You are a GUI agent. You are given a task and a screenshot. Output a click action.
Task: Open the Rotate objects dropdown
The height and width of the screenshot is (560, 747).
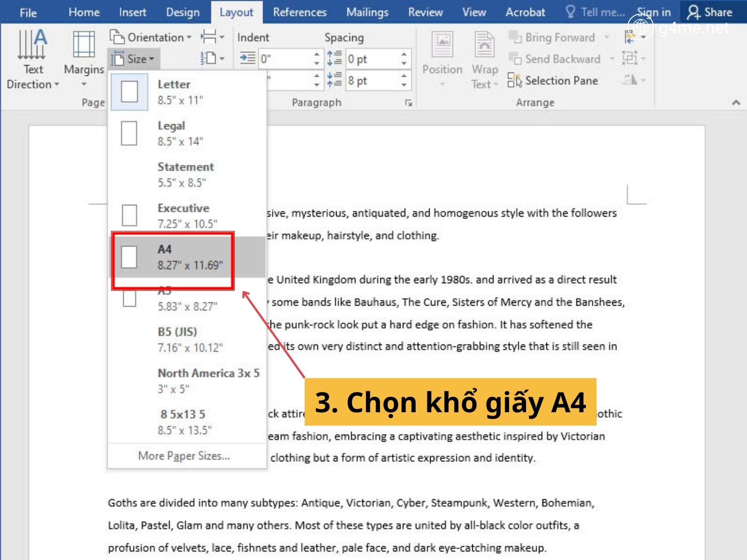634,80
